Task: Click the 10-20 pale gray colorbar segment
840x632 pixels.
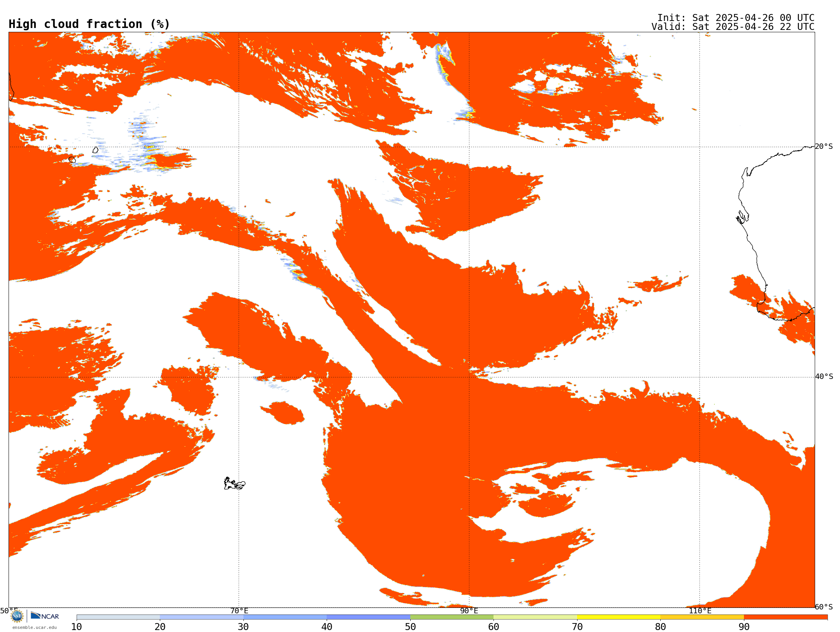Action: click(x=118, y=617)
